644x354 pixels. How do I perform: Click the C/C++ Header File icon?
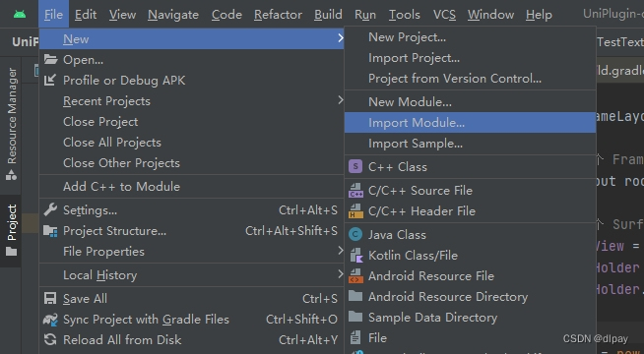(355, 210)
